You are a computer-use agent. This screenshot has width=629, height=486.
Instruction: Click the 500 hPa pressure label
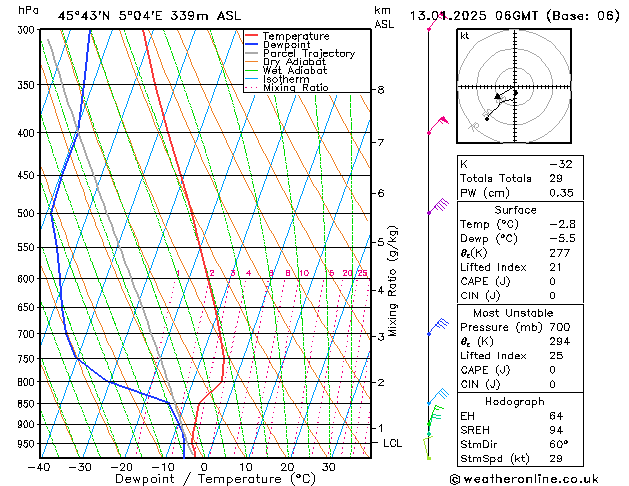pos(26,213)
